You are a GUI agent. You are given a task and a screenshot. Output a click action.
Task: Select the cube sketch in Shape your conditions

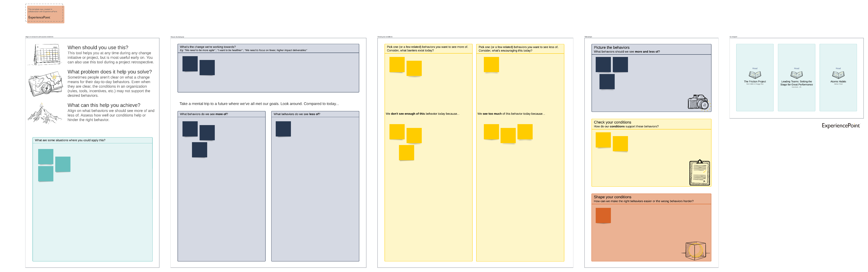click(695, 250)
